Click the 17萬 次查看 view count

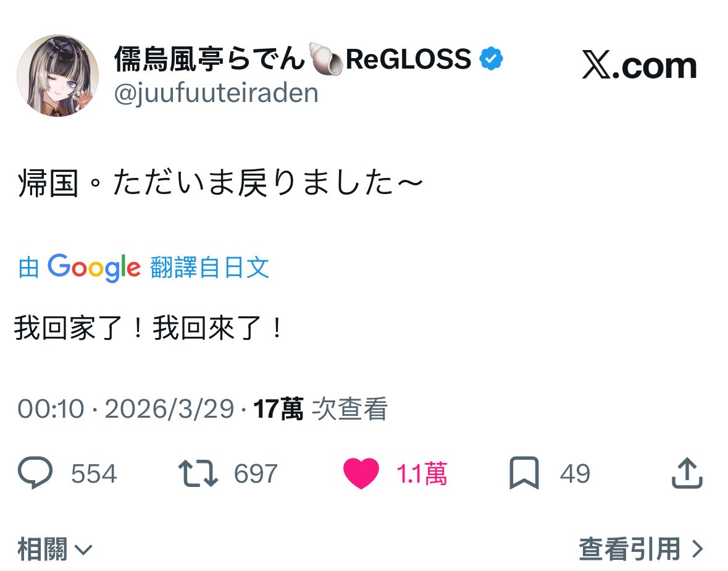321,409
